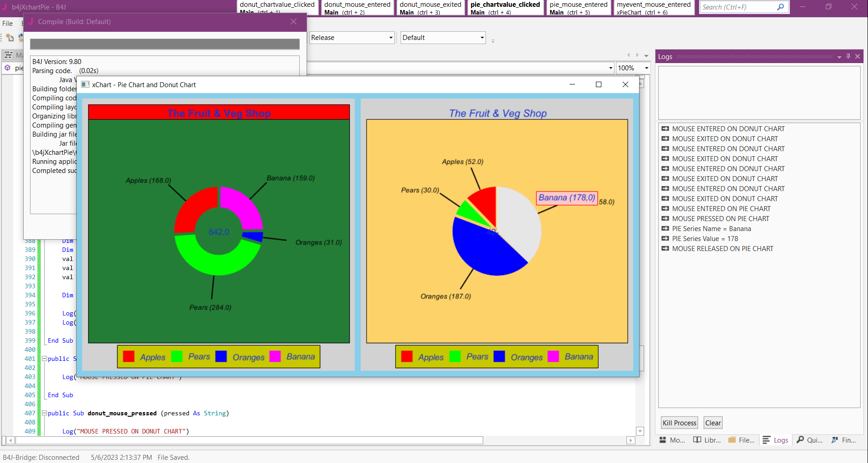Open the Modules tab in the bottom panel
The height and width of the screenshot is (463, 868).
[672, 440]
